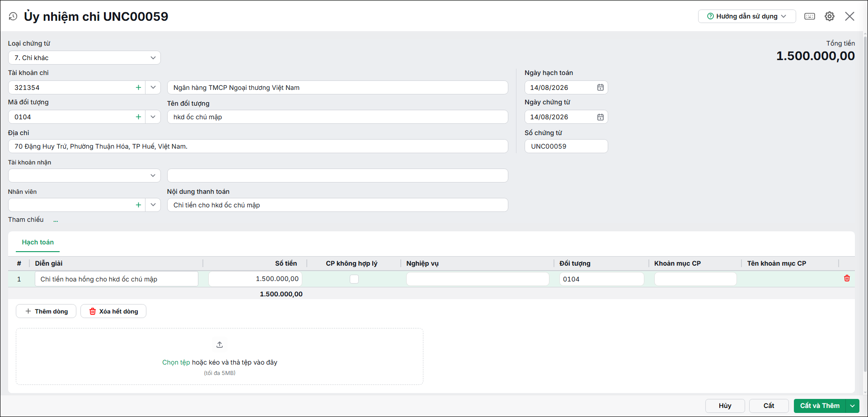868x417 pixels.
Task: Open calendar for Ngày hạch toán
Action: 600,88
